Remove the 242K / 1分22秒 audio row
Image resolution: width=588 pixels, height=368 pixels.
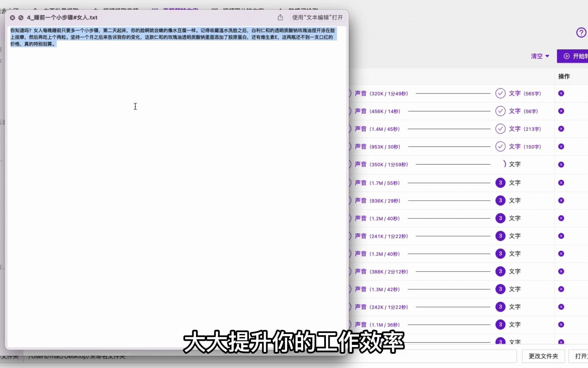click(x=561, y=307)
